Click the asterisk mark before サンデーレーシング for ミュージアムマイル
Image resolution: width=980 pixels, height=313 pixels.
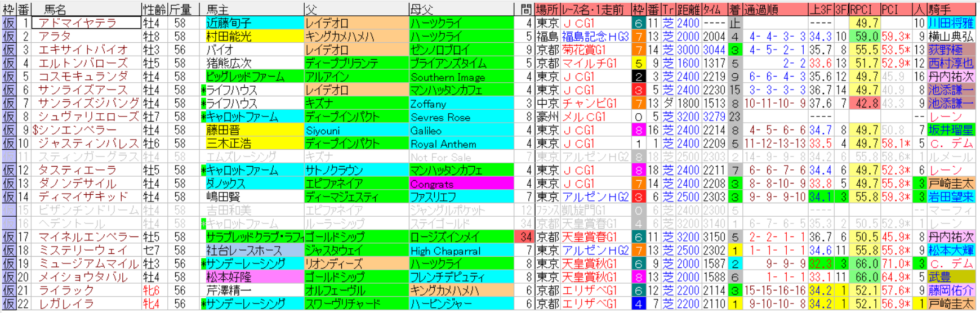click(x=203, y=263)
